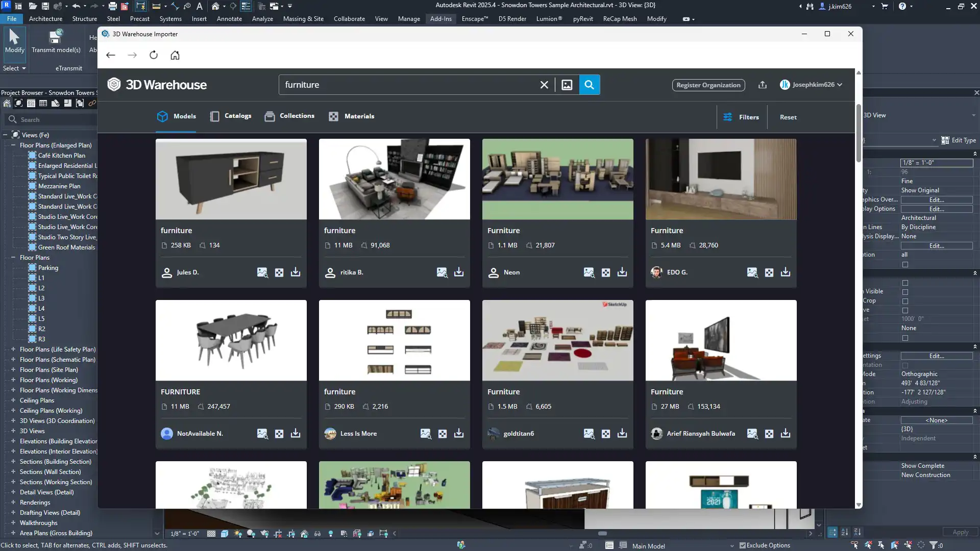
Task: Collapse the Floor Plans (Enlarged Plan) tree node
Action: point(13,145)
